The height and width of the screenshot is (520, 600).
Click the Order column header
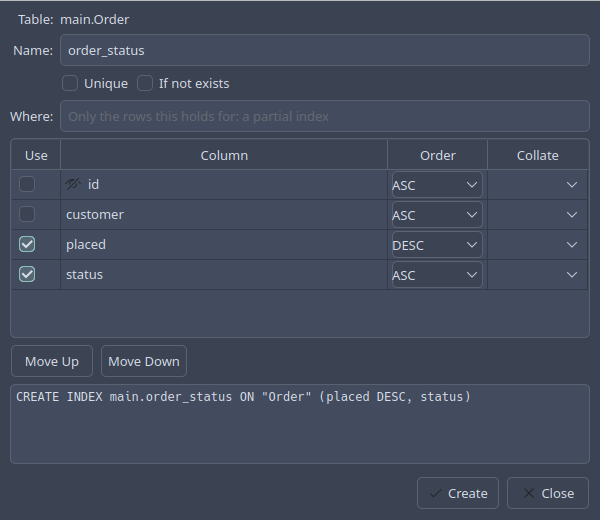438,155
